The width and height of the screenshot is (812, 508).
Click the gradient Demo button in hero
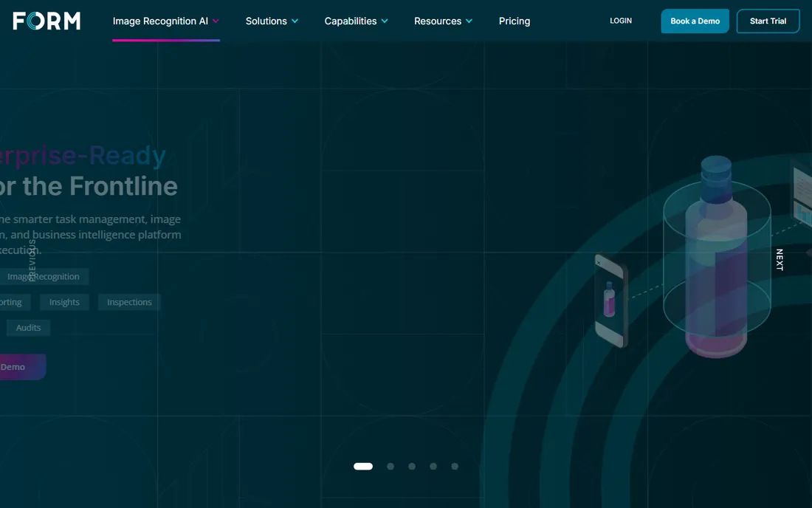coord(22,367)
